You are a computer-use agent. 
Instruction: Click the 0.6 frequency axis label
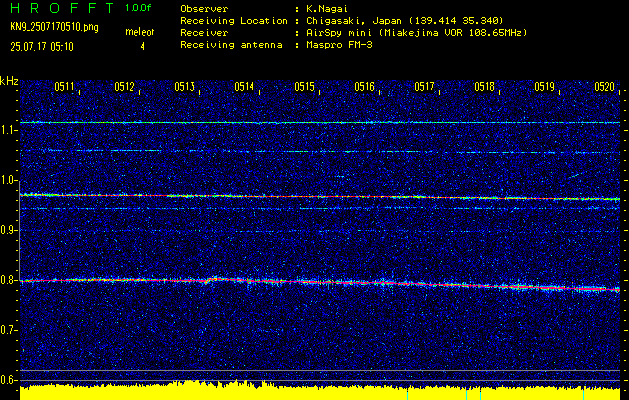[x=8, y=380]
